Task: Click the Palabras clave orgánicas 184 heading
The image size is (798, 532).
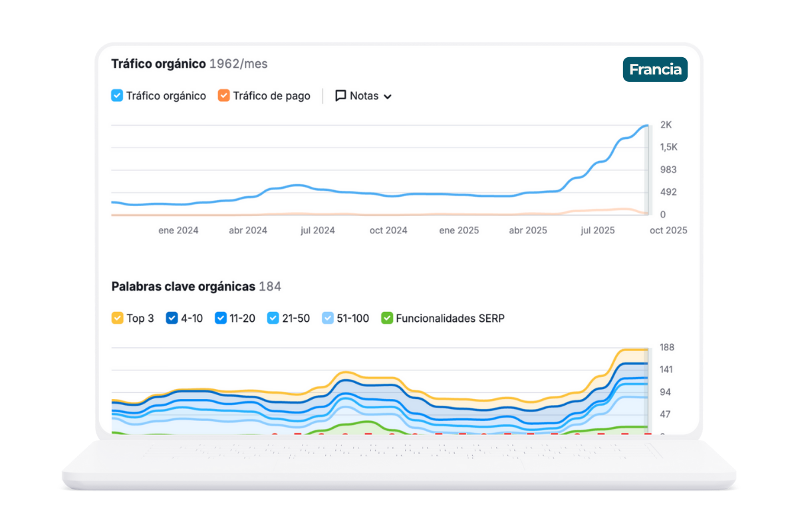Action: click(x=196, y=286)
